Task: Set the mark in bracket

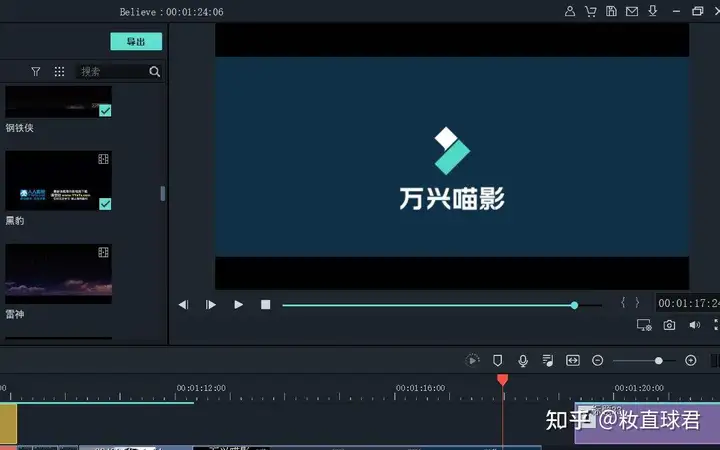Action: click(x=623, y=302)
